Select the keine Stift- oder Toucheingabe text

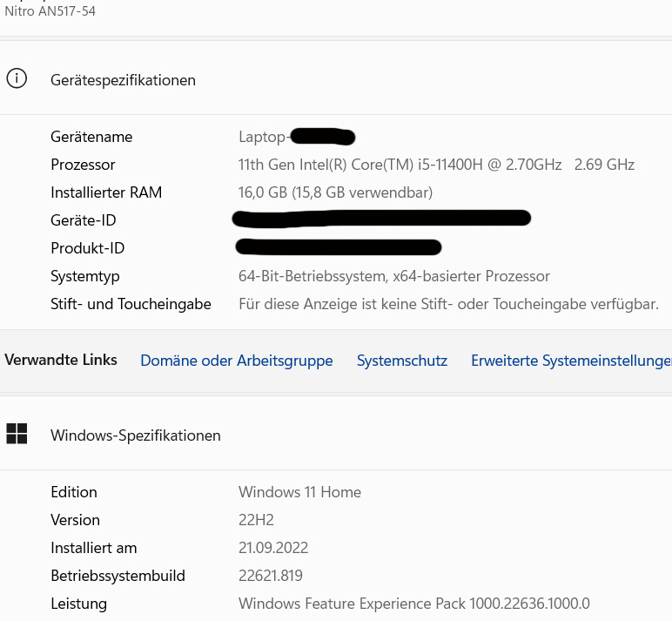pos(448,304)
